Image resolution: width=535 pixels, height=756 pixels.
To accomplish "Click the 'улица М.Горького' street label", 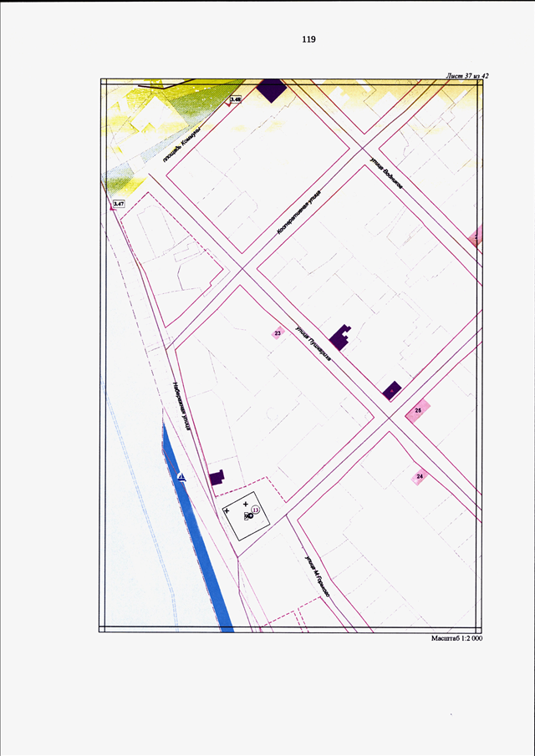I will coord(317,576).
